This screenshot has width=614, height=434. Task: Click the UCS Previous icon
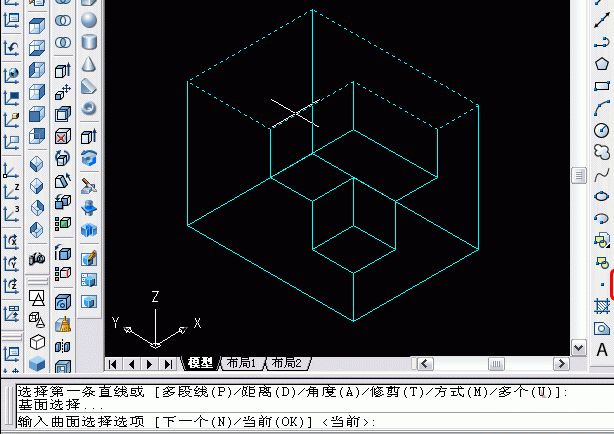click(x=11, y=48)
